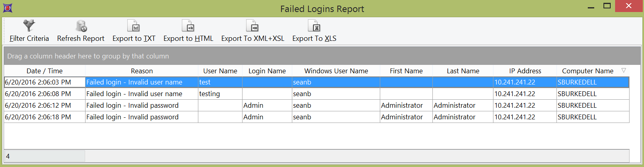Open the Computer Name column filter arrow

tap(624, 70)
